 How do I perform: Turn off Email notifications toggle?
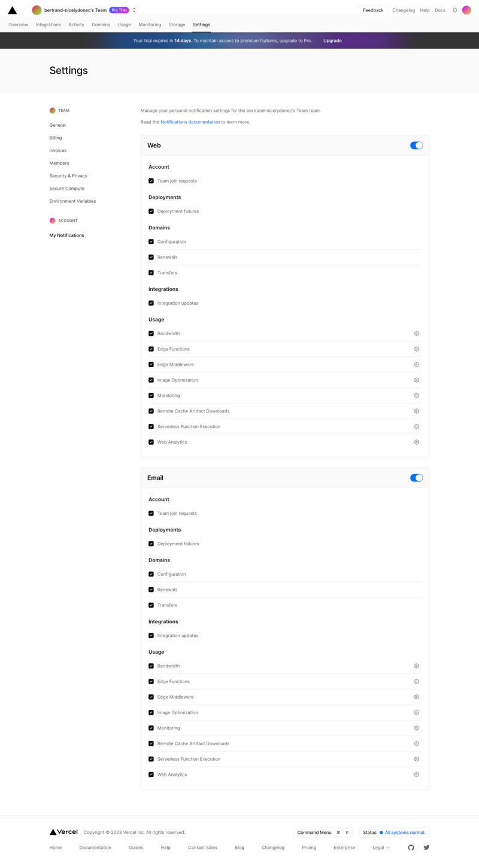pos(416,478)
